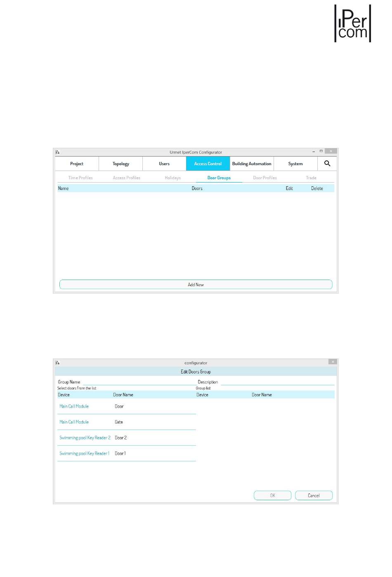
Task: Click the search magnifier icon
Action: [327, 164]
